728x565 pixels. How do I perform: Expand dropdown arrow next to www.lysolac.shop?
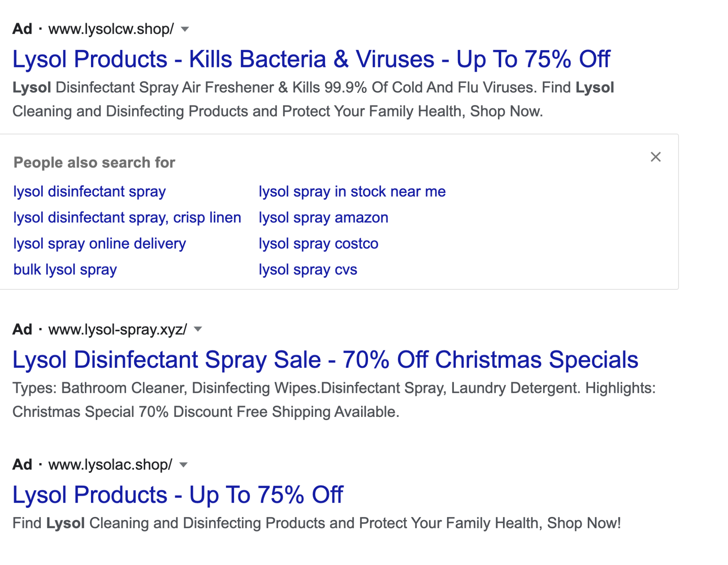point(183,465)
